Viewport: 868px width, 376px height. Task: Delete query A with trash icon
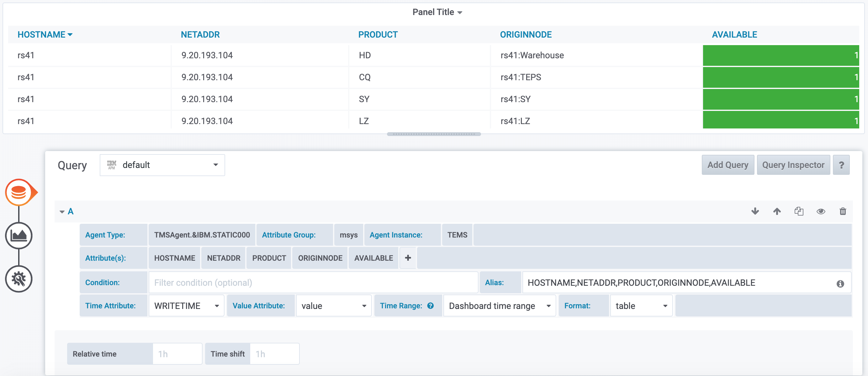point(843,211)
